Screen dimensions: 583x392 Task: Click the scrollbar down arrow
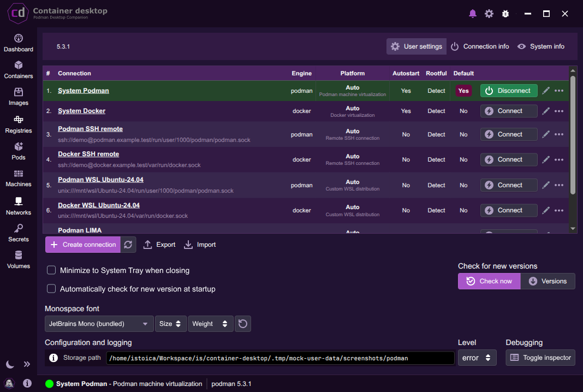click(573, 229)
